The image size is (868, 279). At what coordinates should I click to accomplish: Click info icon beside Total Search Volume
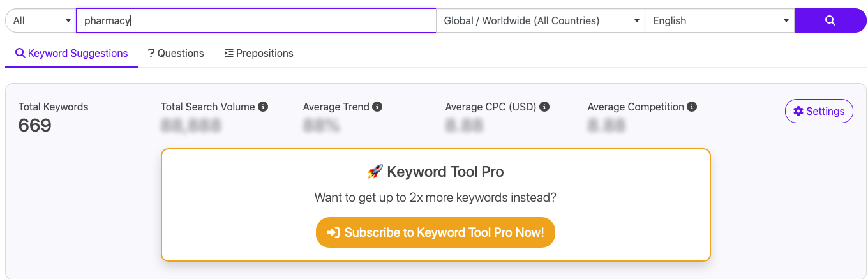pos(263,107)
